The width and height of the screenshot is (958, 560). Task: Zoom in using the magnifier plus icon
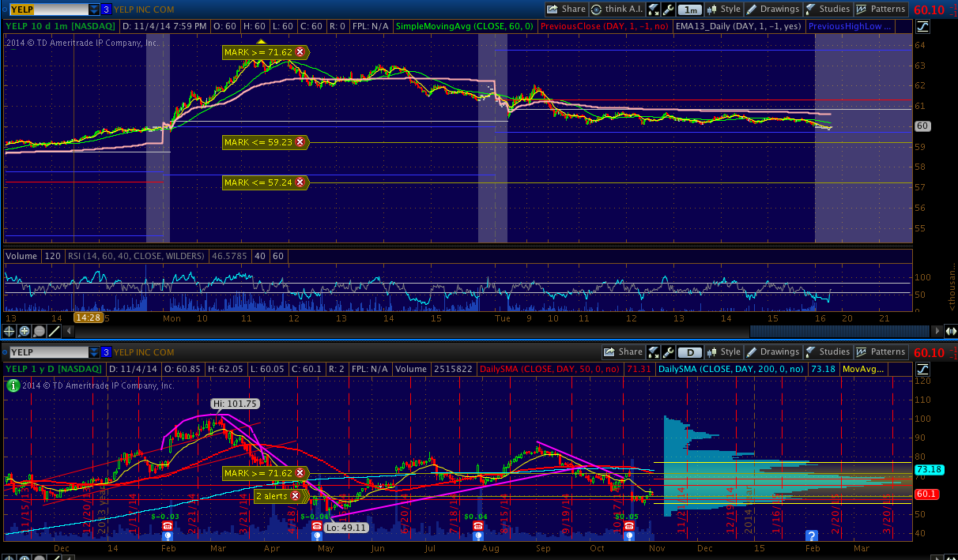pos(25,332)
